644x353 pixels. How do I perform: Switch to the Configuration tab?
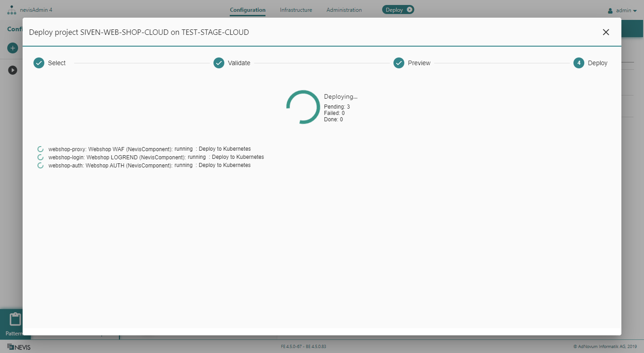(247, 10)
